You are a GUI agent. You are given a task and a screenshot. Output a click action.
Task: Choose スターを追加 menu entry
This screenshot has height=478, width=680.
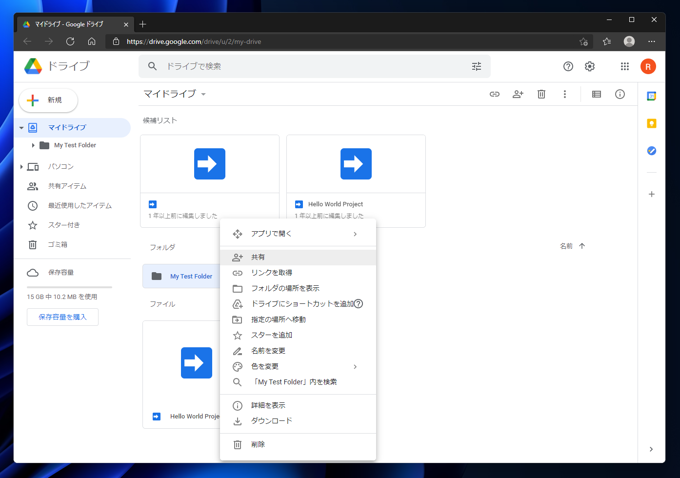pyautogui.click(x=298, y=335)
